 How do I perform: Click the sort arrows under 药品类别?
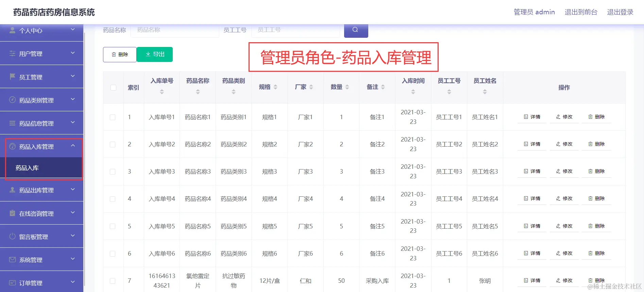[234, 92]
